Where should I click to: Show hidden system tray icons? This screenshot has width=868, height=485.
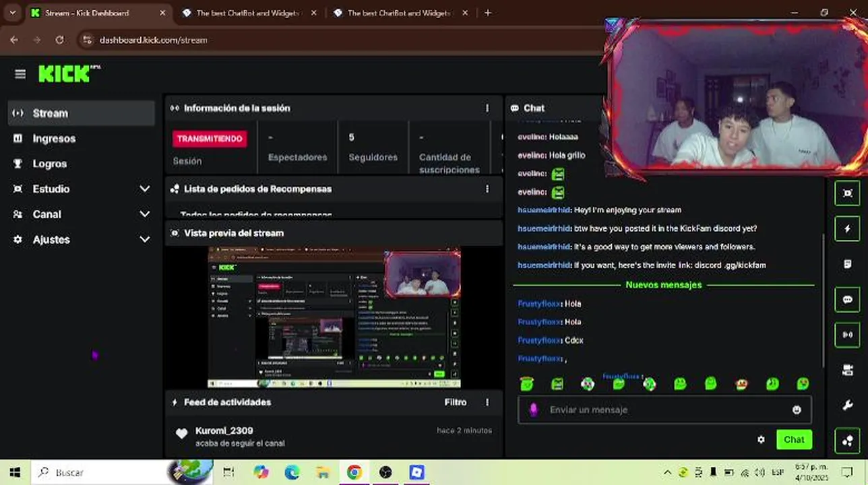667,472
